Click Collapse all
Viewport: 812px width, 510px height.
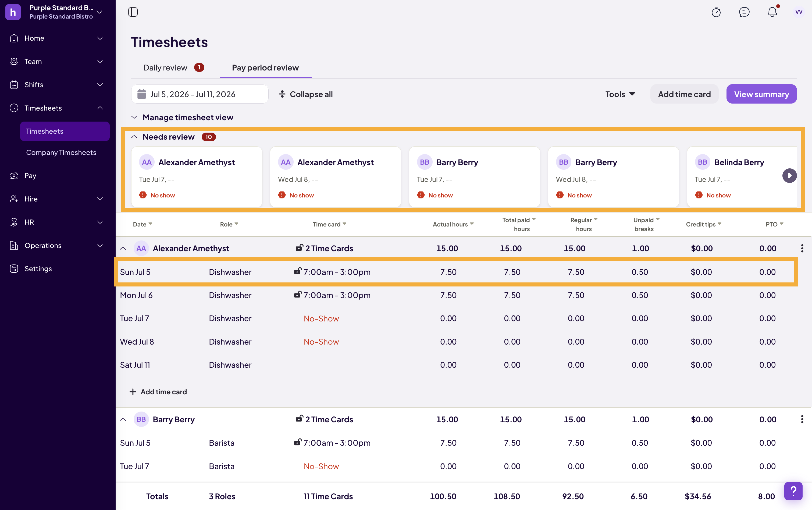click(x=306, y=94)
